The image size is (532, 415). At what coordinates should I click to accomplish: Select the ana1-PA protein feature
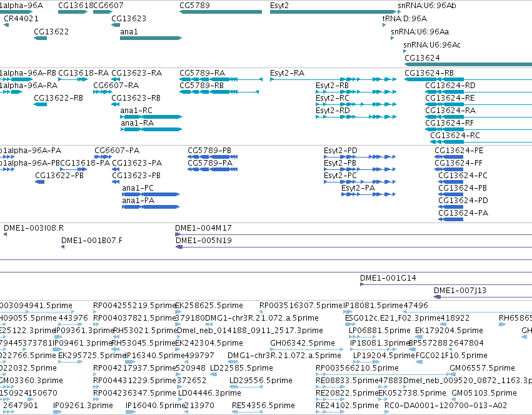[151, 207]
